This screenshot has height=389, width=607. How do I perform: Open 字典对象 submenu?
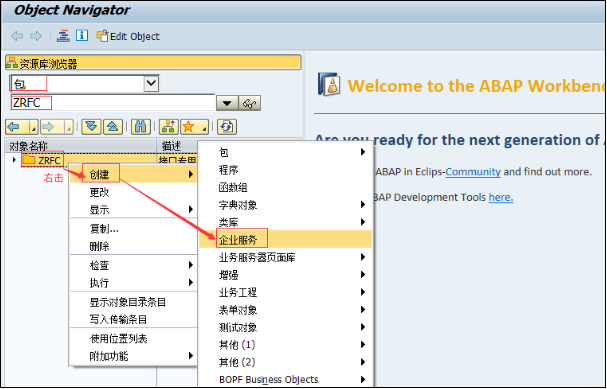(286, 205)
